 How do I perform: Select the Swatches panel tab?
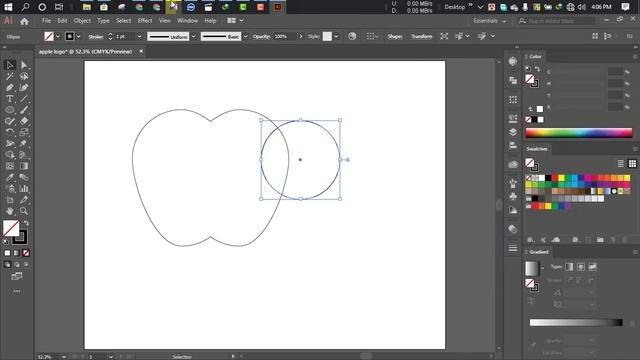coord(537,149)
